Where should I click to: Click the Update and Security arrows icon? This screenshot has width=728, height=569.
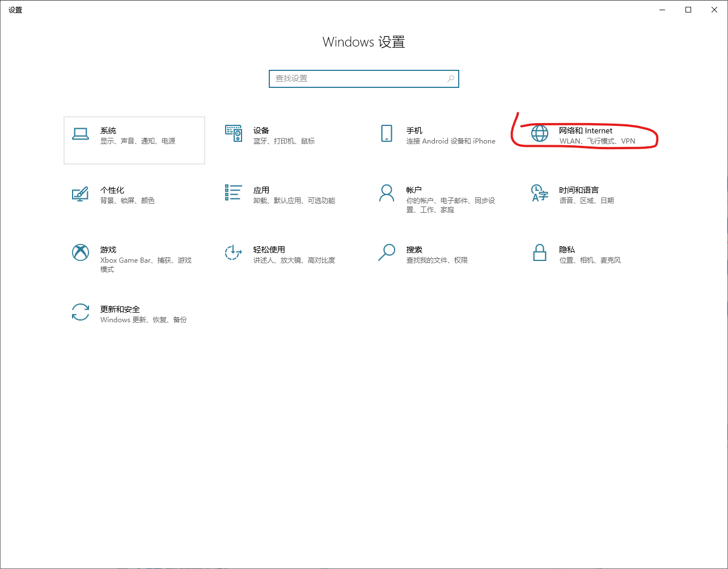coord(81,312)
